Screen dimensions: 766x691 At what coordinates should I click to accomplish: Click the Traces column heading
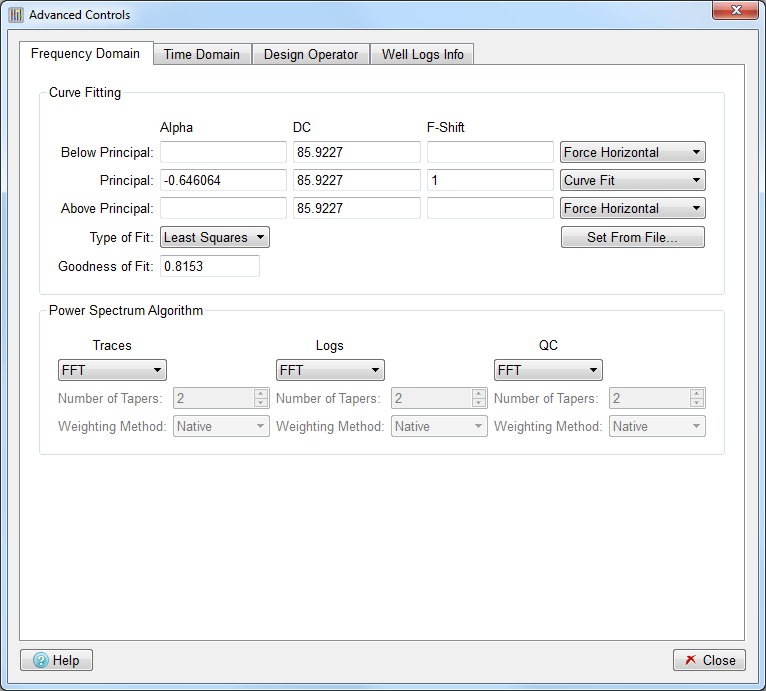click(x=112, y=346)
